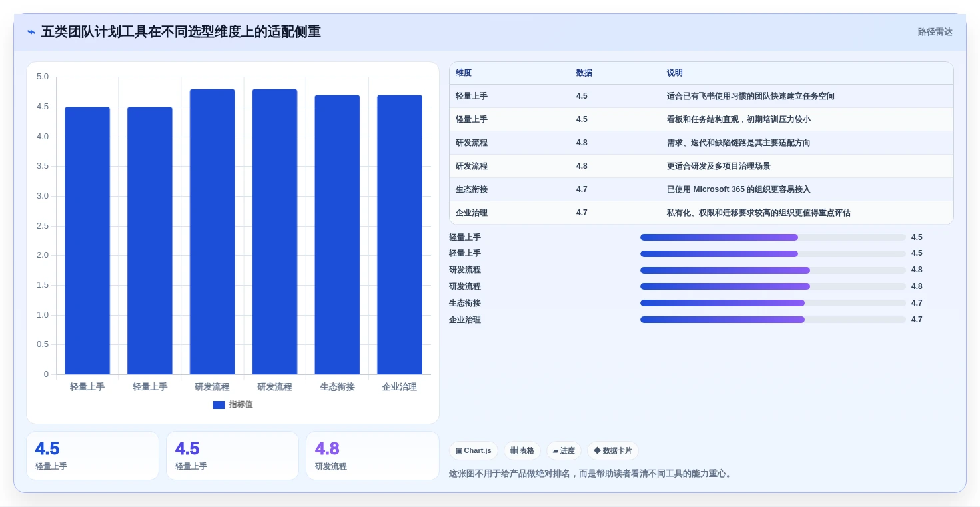Click the blue lightning icon beside the title
This screenshot has height=507, width=980.
(x=31, y=32)
